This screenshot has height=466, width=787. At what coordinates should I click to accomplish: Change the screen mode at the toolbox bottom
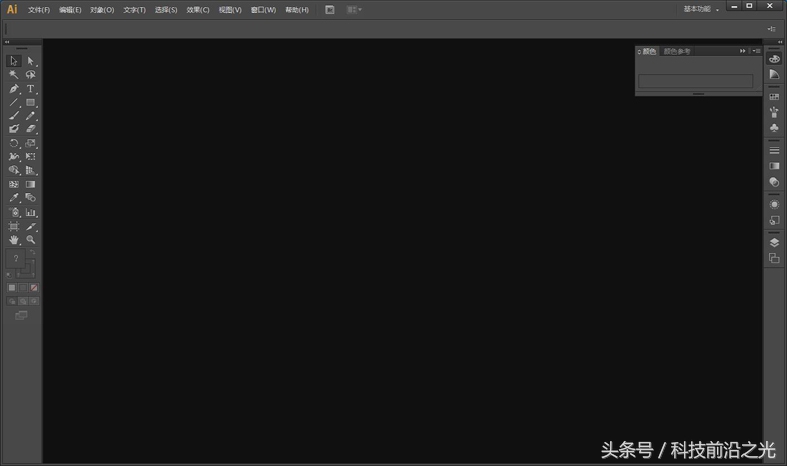(21, 315)
